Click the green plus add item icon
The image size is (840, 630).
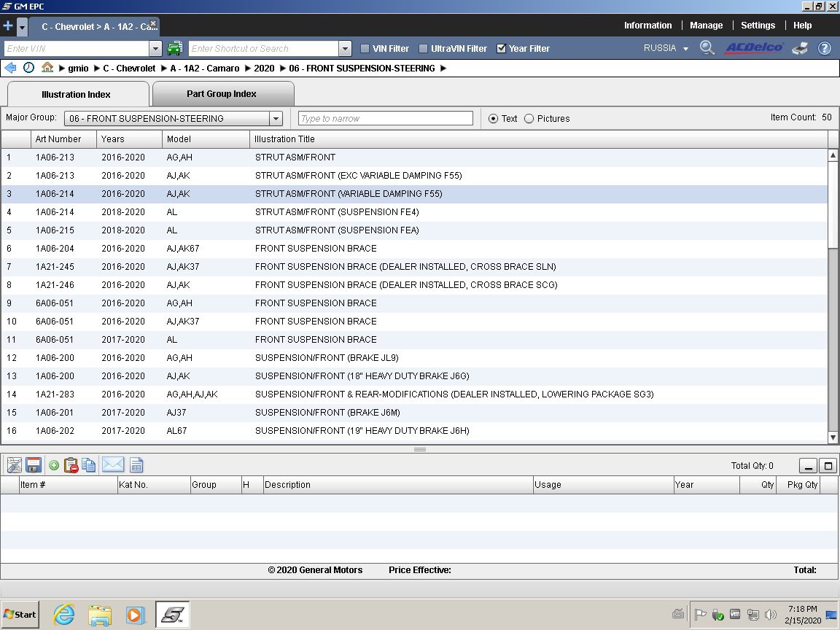(54, 465)
